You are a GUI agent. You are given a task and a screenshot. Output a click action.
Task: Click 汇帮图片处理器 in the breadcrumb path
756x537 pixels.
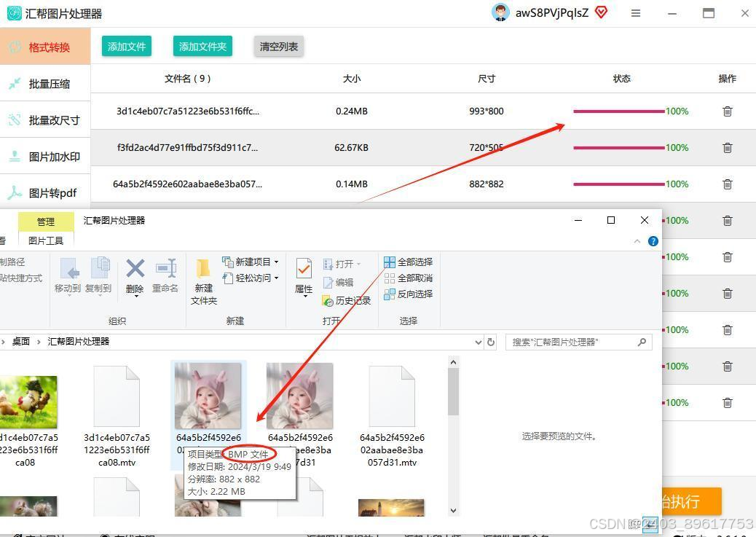click(x=78, y=342)
